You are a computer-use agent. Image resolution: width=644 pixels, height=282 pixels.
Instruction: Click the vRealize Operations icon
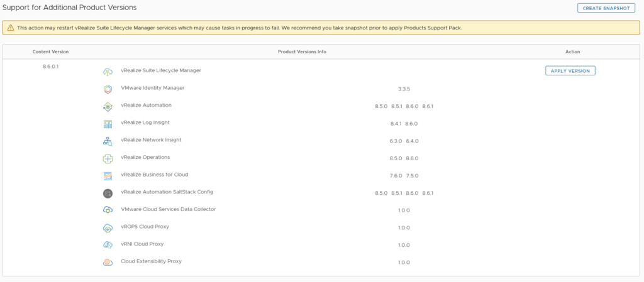coord(108,158)
